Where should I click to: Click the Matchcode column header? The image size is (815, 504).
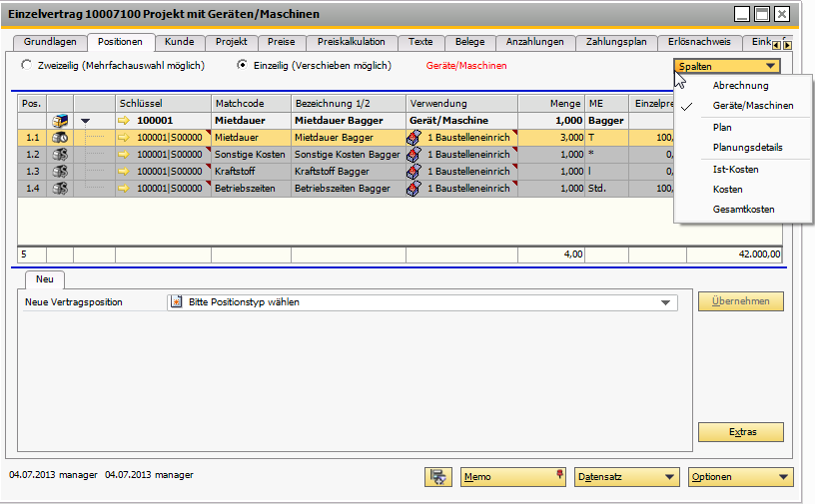point(251,103)
